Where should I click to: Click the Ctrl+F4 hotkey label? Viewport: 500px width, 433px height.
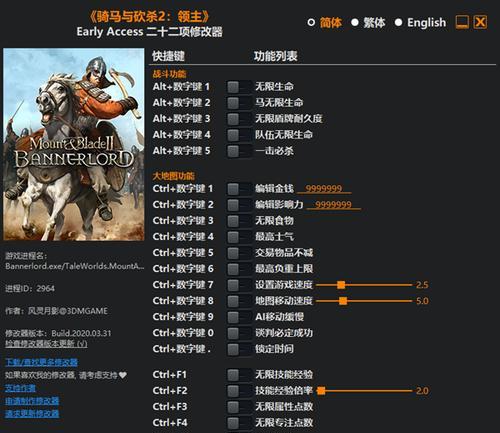(170, 423)
